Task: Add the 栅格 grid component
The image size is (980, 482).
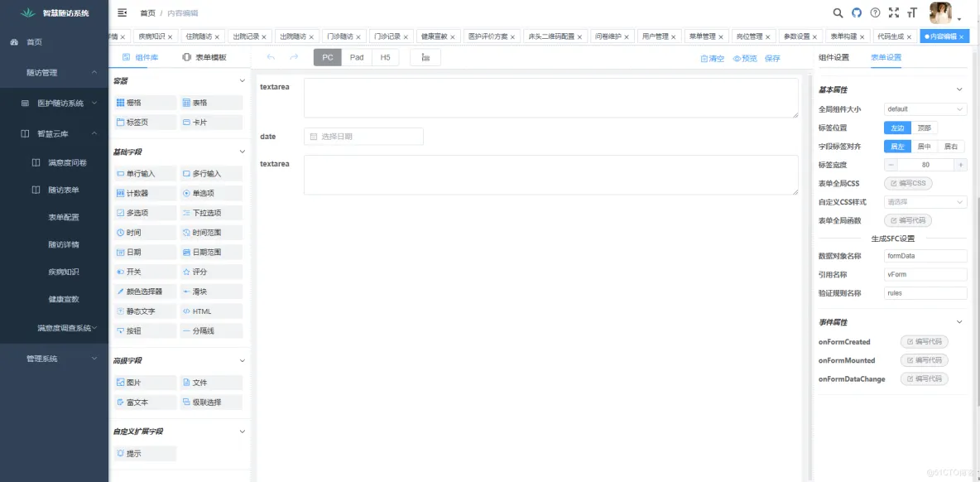Action: 145,104
